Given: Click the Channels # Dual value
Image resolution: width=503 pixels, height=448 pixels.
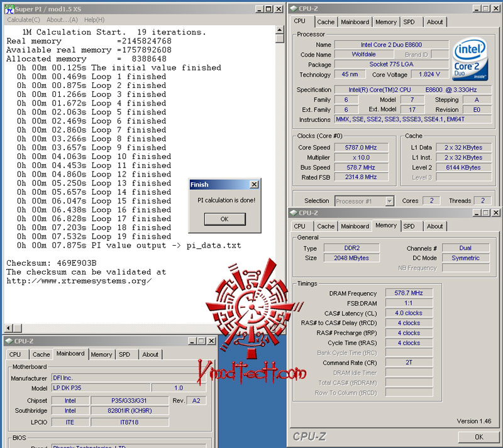Looking at the screenshot, I should 465,248.
